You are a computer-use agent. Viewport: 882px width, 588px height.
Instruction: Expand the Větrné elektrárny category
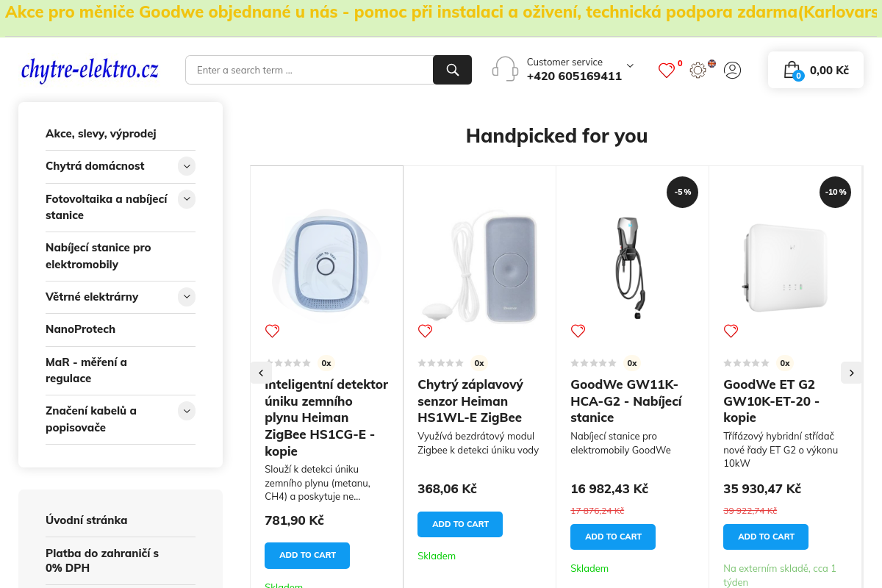pos(187,297)
